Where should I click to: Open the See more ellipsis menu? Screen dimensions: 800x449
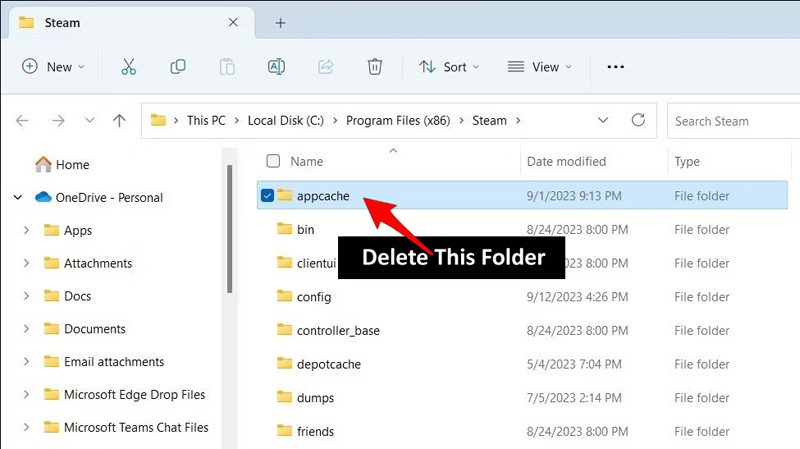pyautogui.click(x=615, y=67)
